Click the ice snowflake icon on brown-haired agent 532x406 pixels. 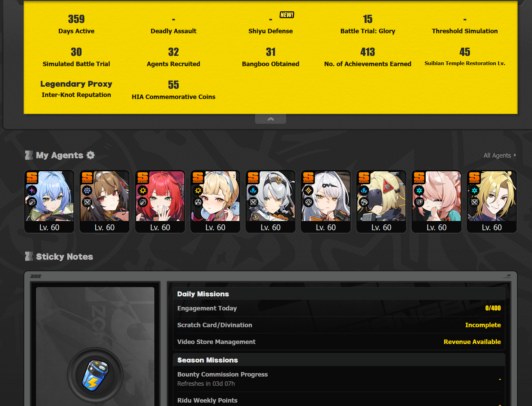pos(87,190)
